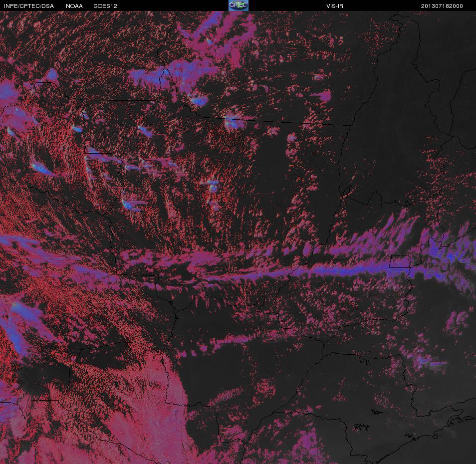Viewport: 476px width, 464px height.
Task: Click the NOAA label in header
Action: [x=74, y=6]
